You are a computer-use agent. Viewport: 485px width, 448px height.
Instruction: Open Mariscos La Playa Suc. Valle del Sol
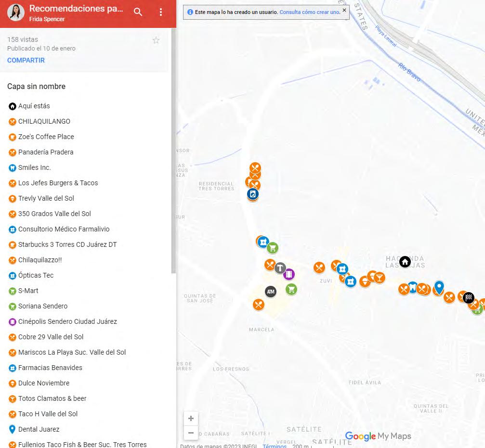click(72, 353)
